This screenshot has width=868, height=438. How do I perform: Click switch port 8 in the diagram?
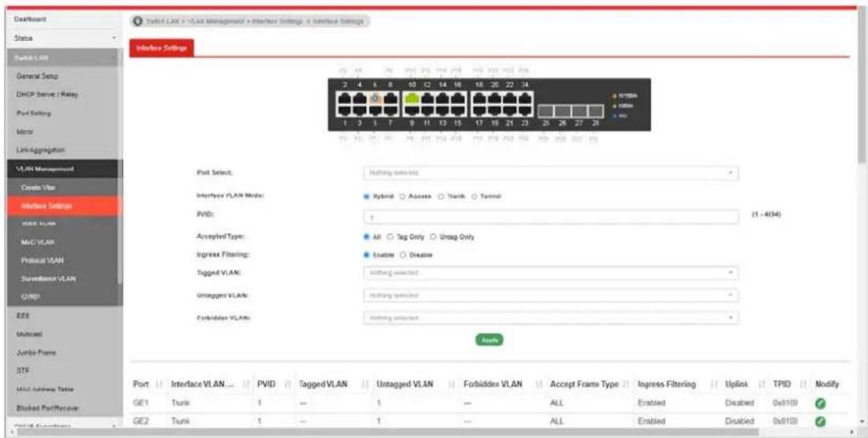tap(390, 98)
